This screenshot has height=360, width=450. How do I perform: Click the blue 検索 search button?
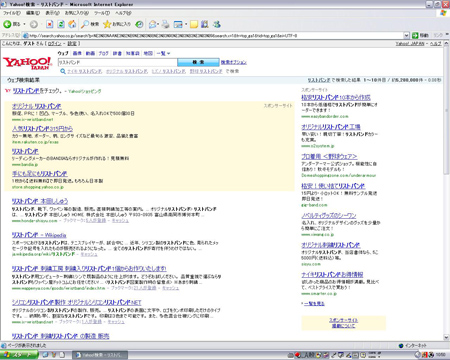[198, 62]
